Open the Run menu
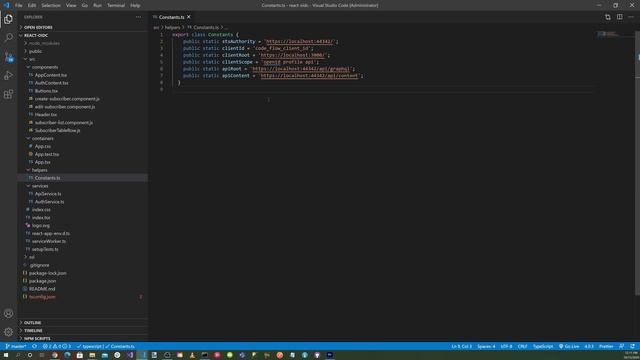Viewport: 640px width, 360px height. click(x=97, y=5)
